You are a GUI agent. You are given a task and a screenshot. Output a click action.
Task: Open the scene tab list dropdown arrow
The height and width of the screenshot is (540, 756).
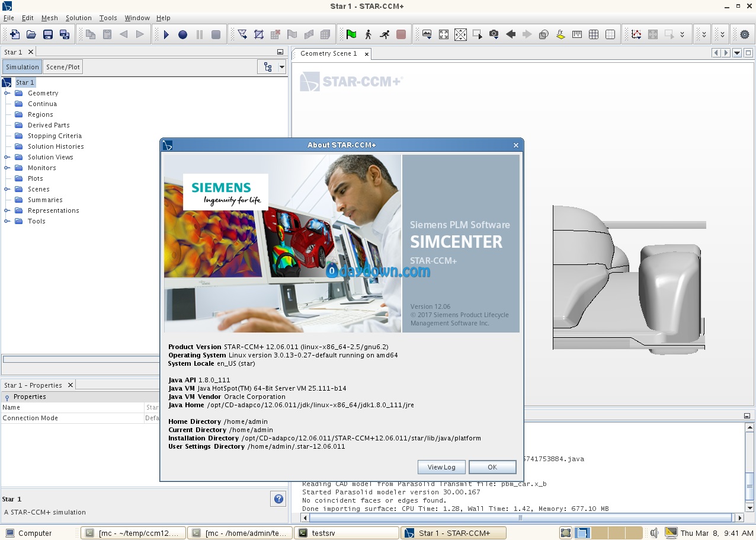[737, 53]
